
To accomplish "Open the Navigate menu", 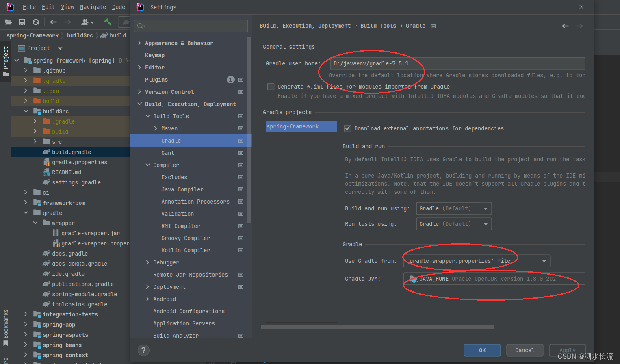I will coord(93,7).
